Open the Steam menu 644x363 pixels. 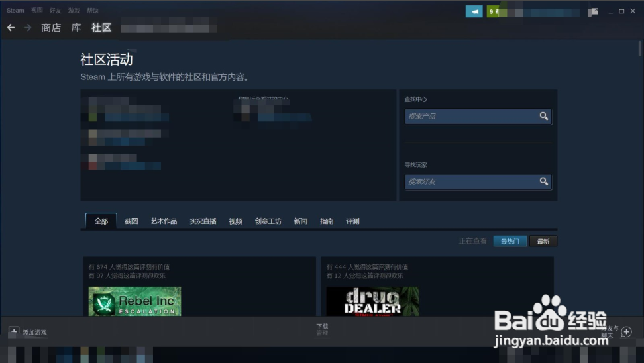click(15, 10)
